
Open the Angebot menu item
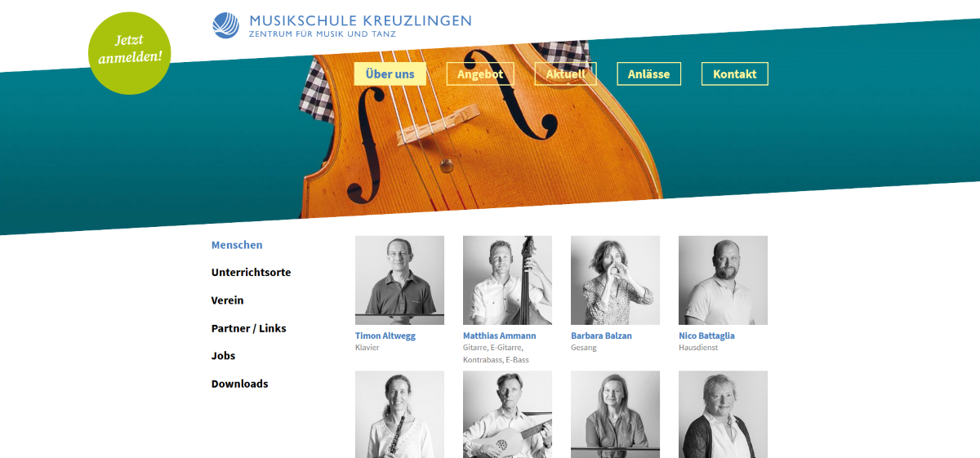pyautogui.click(x=480, y=73)
